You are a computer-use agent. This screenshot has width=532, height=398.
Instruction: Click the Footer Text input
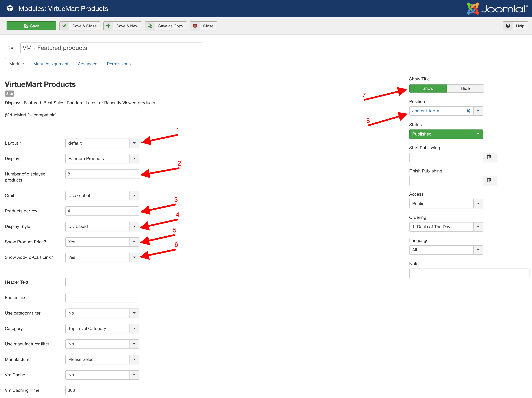click(x=102, y=297)
